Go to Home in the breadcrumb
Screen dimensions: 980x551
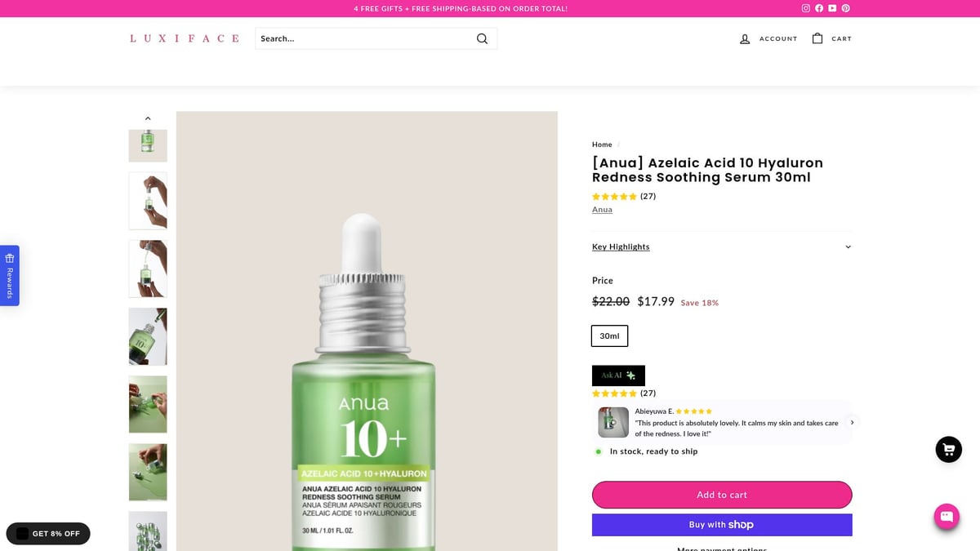coord(602,144)
